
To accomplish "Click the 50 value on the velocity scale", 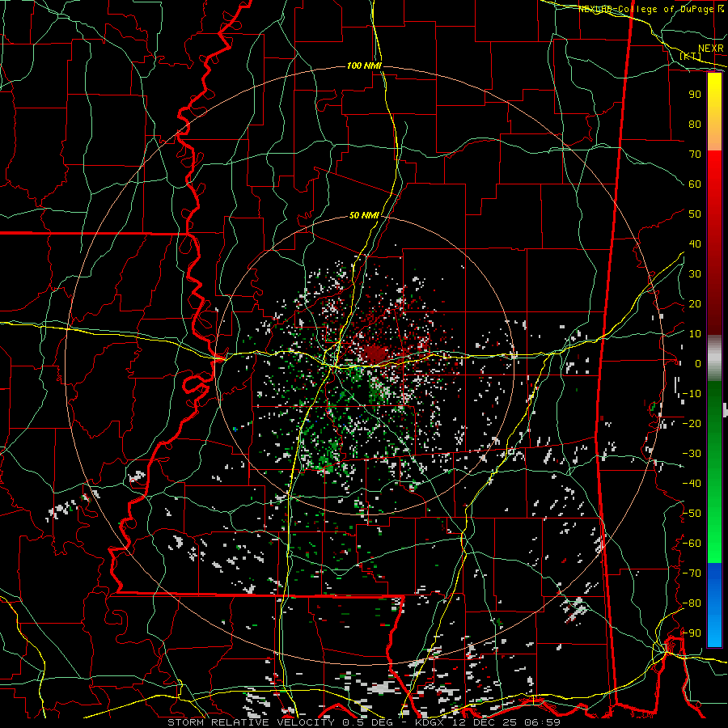I will tap(695, 214).
